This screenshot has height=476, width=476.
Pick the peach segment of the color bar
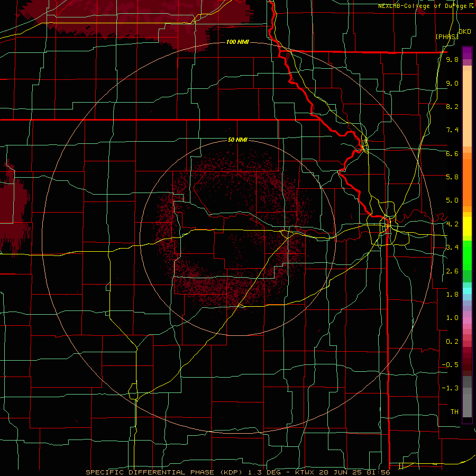point(467,106)
